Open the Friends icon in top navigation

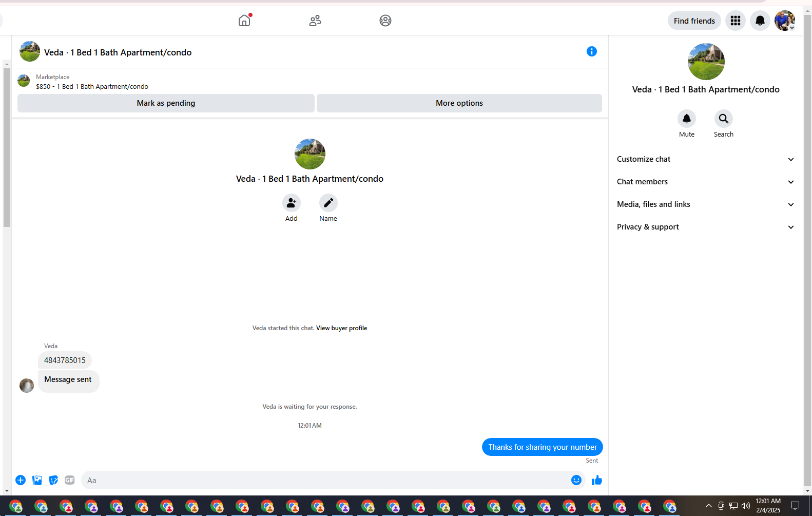[x=315, y=21]
